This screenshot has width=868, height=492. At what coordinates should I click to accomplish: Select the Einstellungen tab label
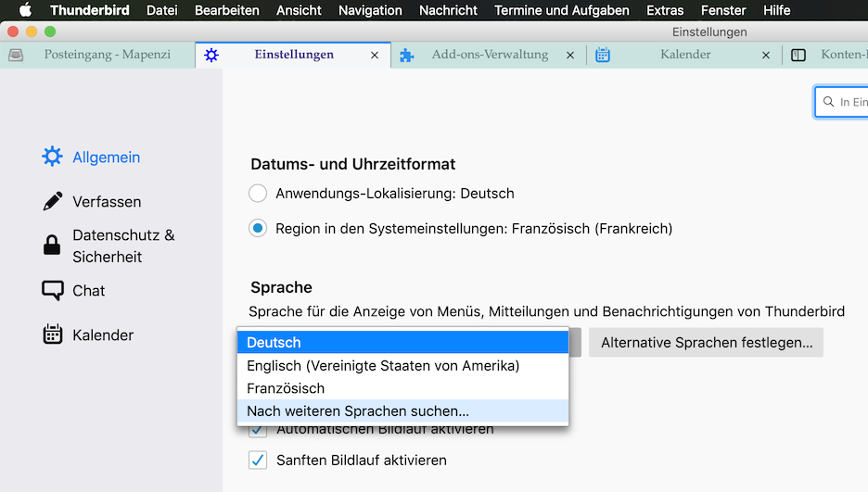coord(294,54)
